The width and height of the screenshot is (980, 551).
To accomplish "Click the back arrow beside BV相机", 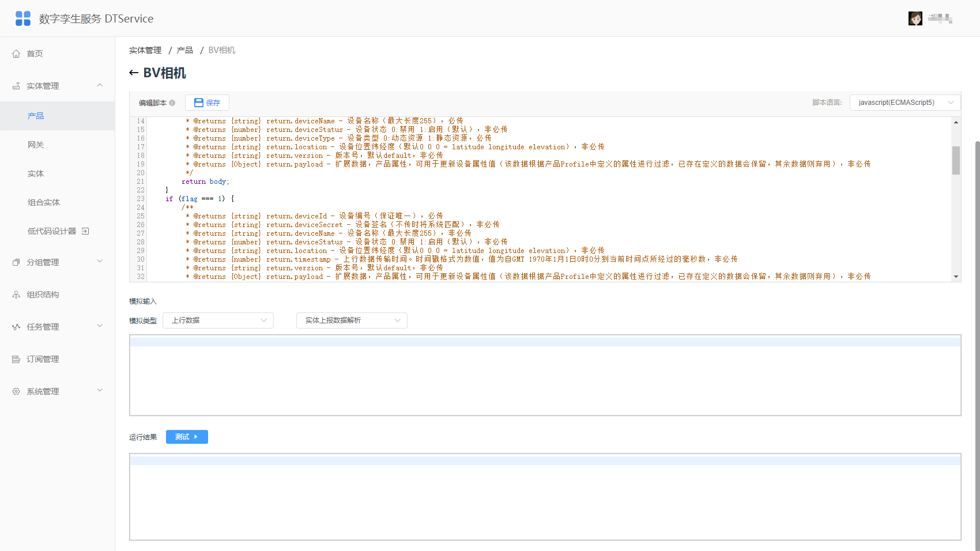I will [134, 73].
